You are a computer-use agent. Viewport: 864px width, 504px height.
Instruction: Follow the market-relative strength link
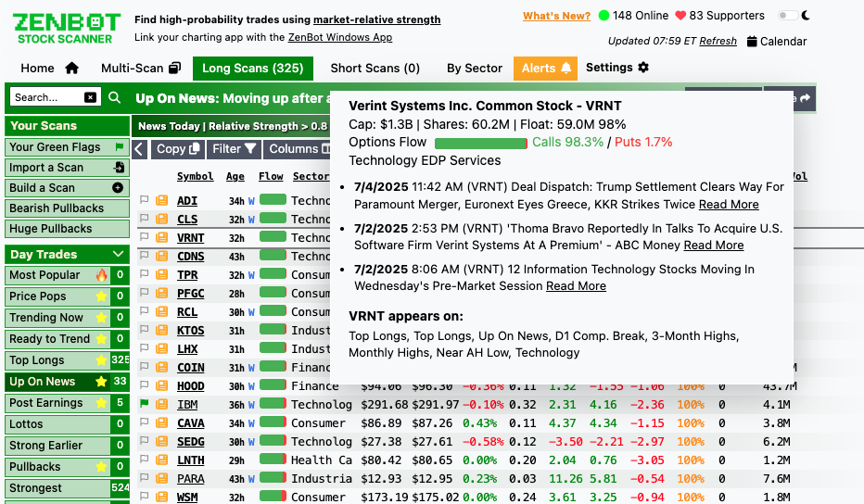(377, 19)
